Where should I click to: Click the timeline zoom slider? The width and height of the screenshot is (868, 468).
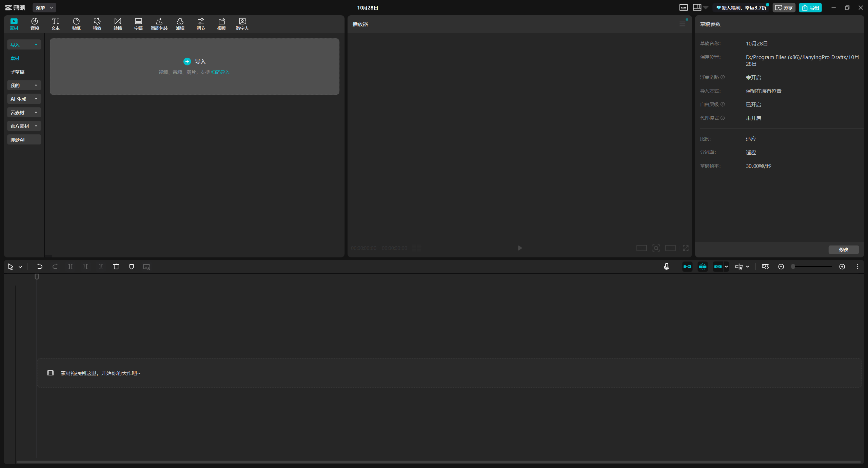(x=812, y=267)
